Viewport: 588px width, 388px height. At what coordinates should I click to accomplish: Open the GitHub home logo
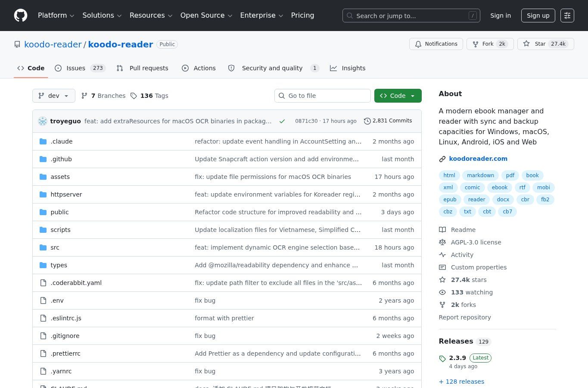pyautogui.click(x=21, y=16)
